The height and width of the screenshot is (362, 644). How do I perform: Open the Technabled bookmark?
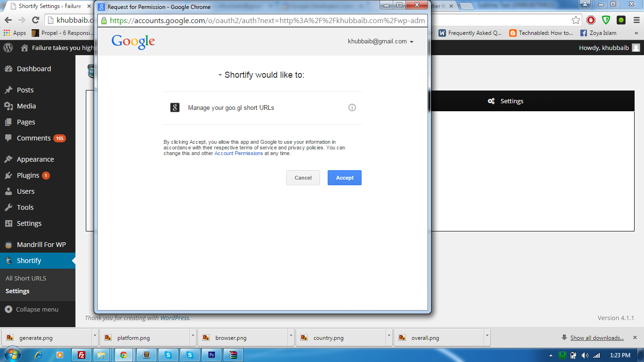541,33
